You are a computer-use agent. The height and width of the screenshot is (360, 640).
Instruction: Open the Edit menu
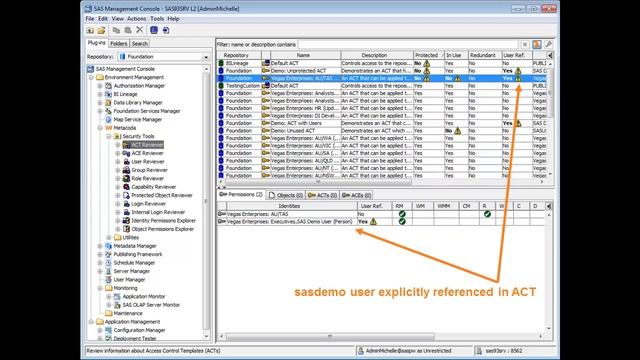[103, 19]
